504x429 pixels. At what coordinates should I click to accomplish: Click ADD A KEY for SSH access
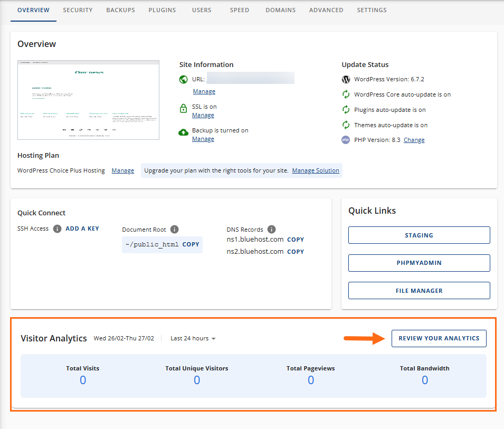click(x=82, y=229)
